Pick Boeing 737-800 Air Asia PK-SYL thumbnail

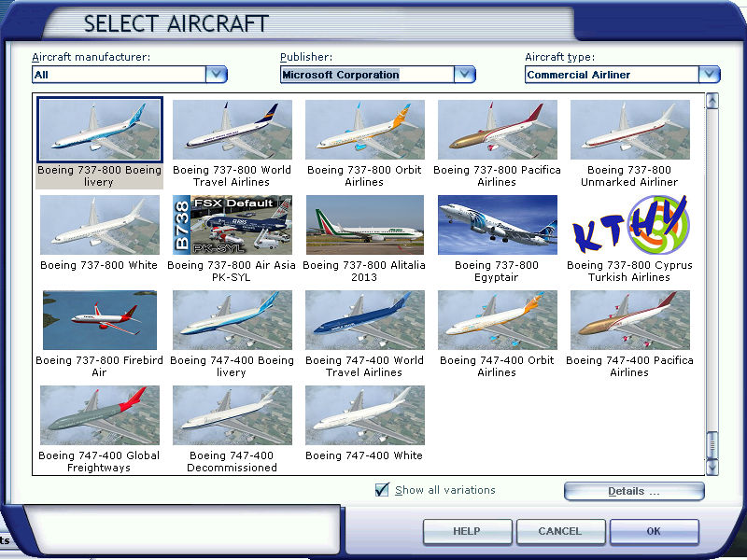[232, 225]
